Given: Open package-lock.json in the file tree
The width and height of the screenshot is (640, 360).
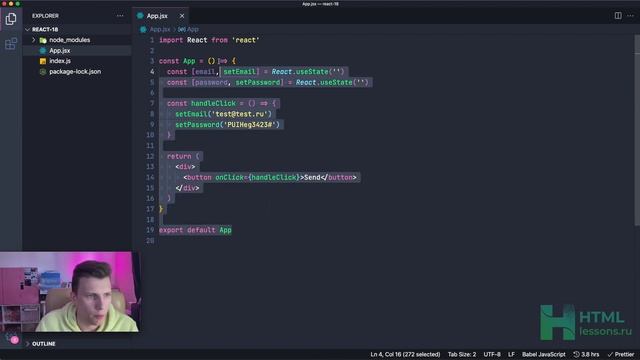Looking at the screenshot, I should click(75, 71).
